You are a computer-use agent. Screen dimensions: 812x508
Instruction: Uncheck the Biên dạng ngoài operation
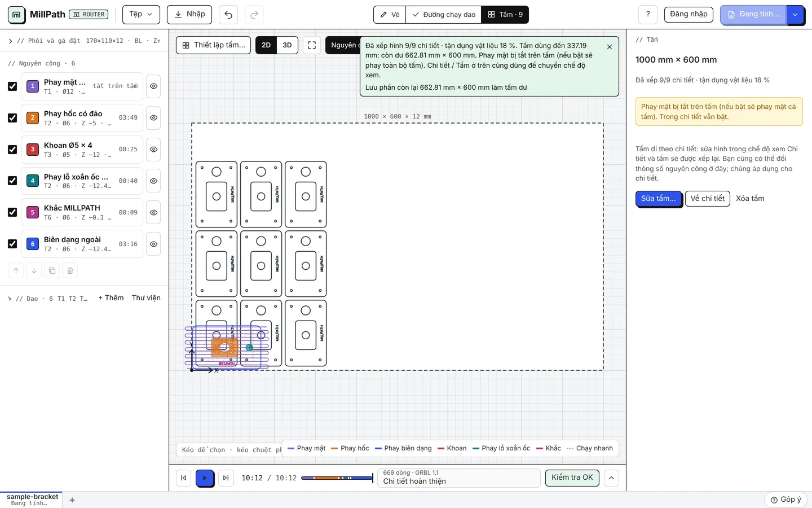(x=12, y=244)
